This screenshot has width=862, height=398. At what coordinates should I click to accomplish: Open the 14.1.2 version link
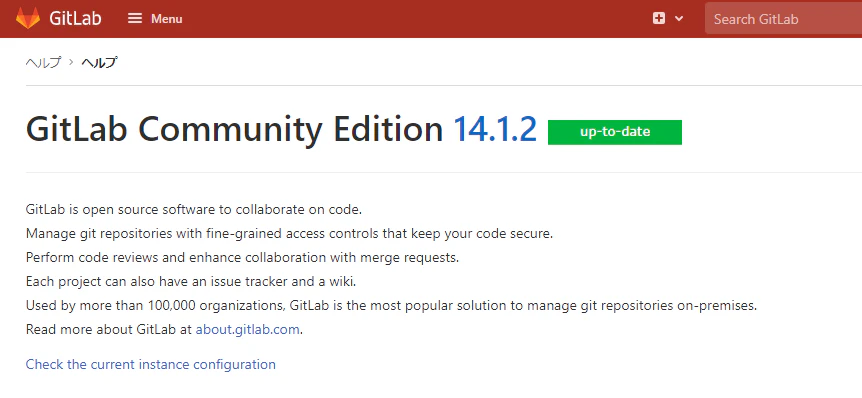495,130
